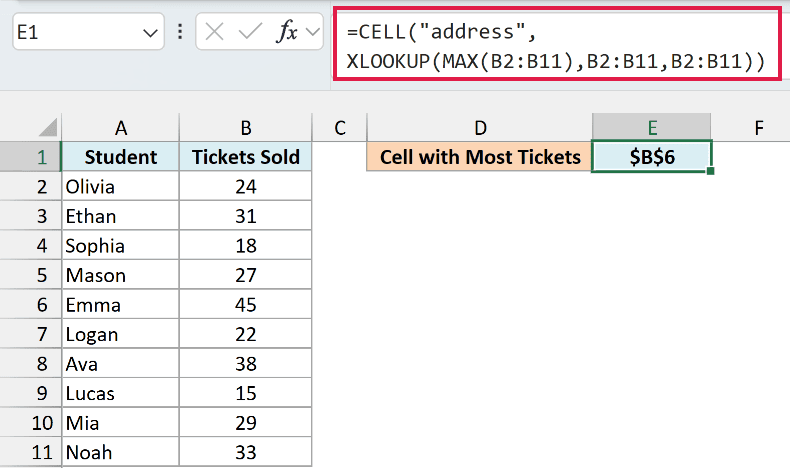Select row 6 header

point(30,305)
